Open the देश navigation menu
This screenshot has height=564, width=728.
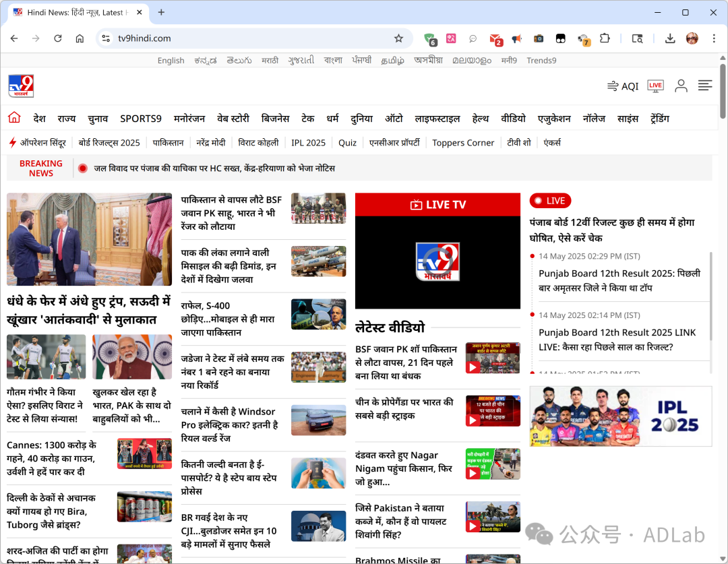40,119
